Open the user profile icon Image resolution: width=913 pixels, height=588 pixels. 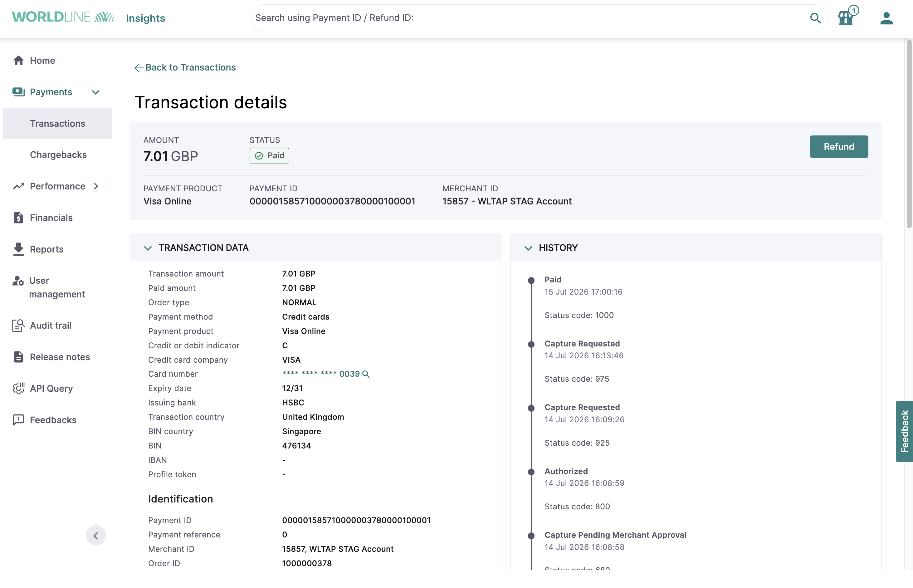(x=886, y=18)
